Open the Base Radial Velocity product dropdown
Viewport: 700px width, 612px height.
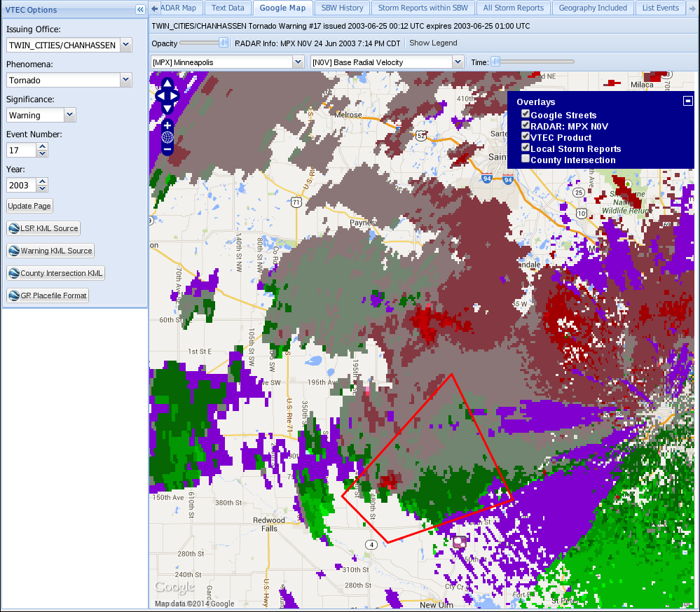[458, 62]
